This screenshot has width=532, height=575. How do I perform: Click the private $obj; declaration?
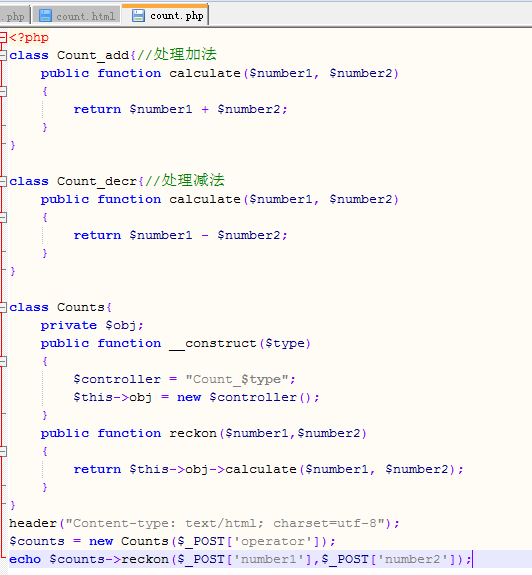point(92,325)
